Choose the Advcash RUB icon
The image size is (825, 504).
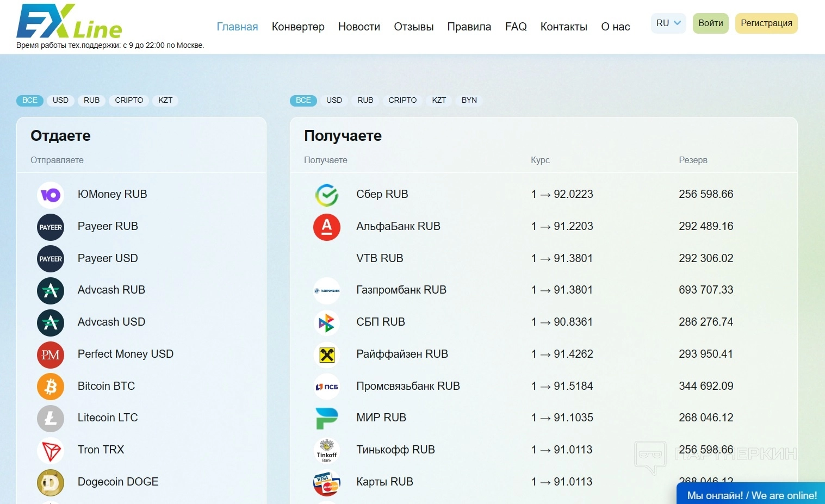(51, 290)
